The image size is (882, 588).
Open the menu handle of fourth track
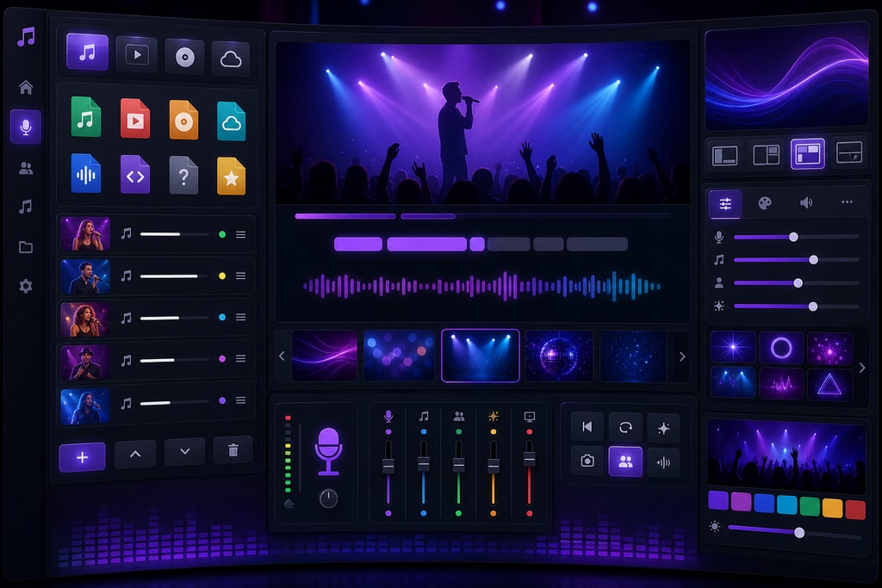(x=241, y=359)
